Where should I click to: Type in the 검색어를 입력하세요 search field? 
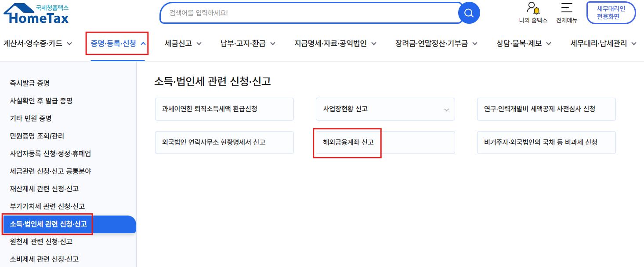(308, 13)
